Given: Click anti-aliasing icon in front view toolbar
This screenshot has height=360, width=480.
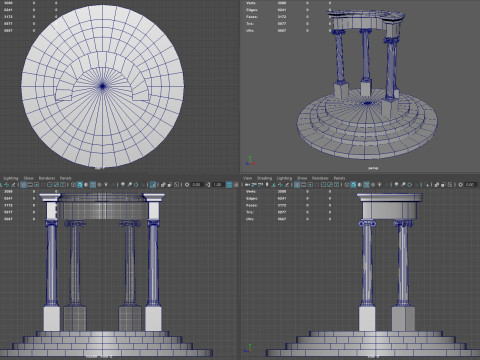Looking at the screenshot, I should (136, 185).
